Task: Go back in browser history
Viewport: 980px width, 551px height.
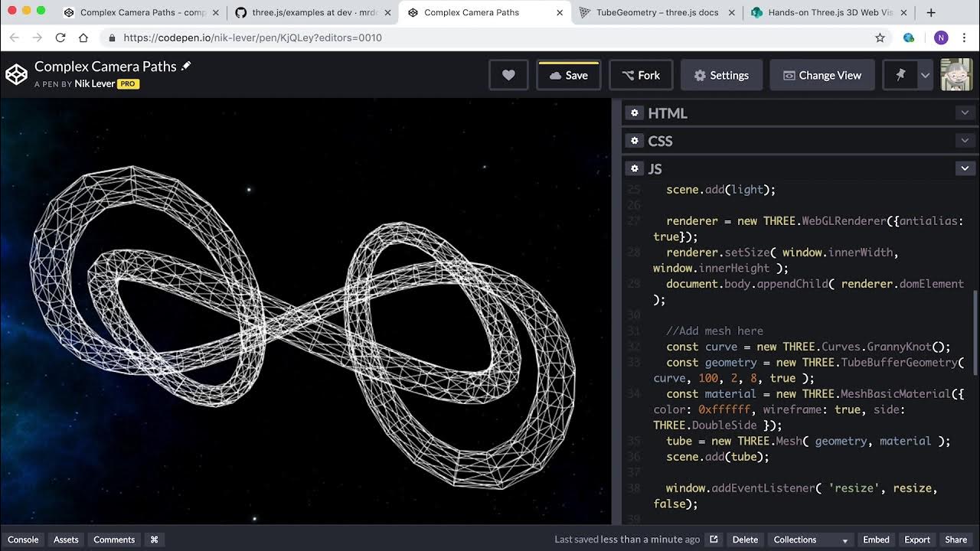Action: pos(14,37)
